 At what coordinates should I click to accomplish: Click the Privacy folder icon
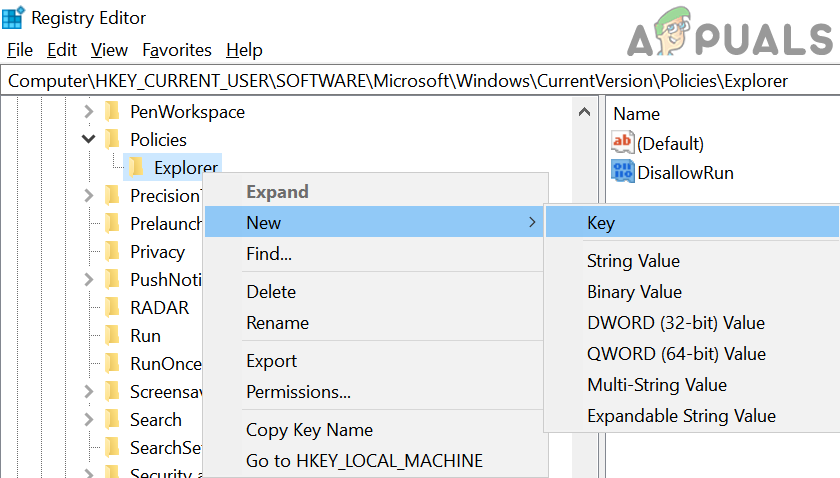pyautogui.click(x=112, y=251)
